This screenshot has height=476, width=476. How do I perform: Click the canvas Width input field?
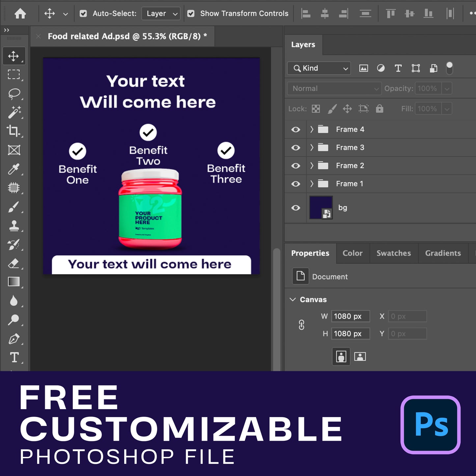point(350,316)
